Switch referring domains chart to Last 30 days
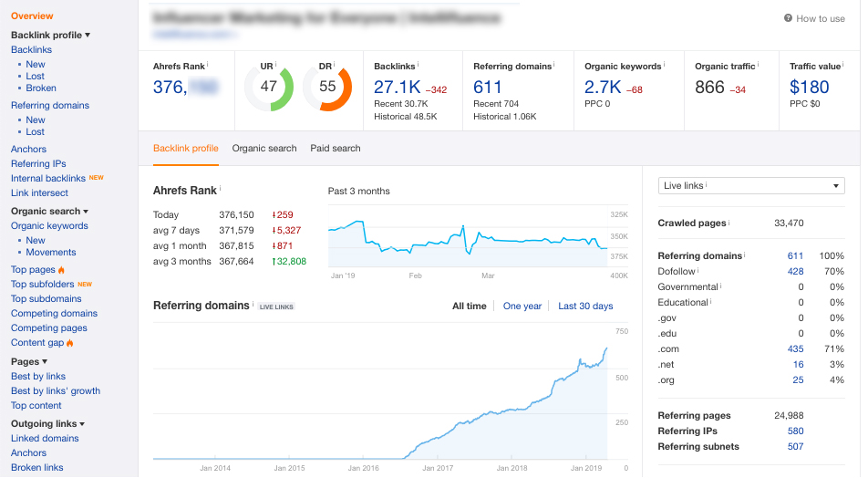Image resolution: width=868 pixels, height=478 pixels. point(585,307)
